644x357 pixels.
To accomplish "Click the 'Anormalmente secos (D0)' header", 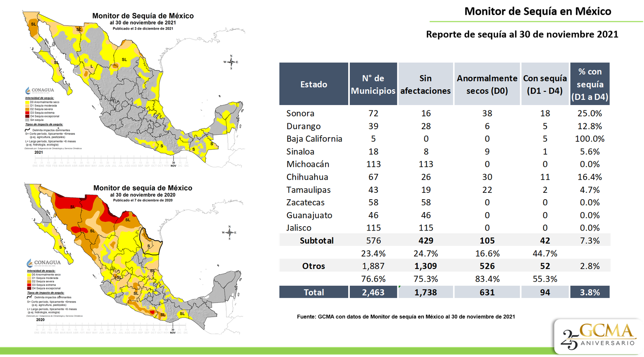I will 487,84.
